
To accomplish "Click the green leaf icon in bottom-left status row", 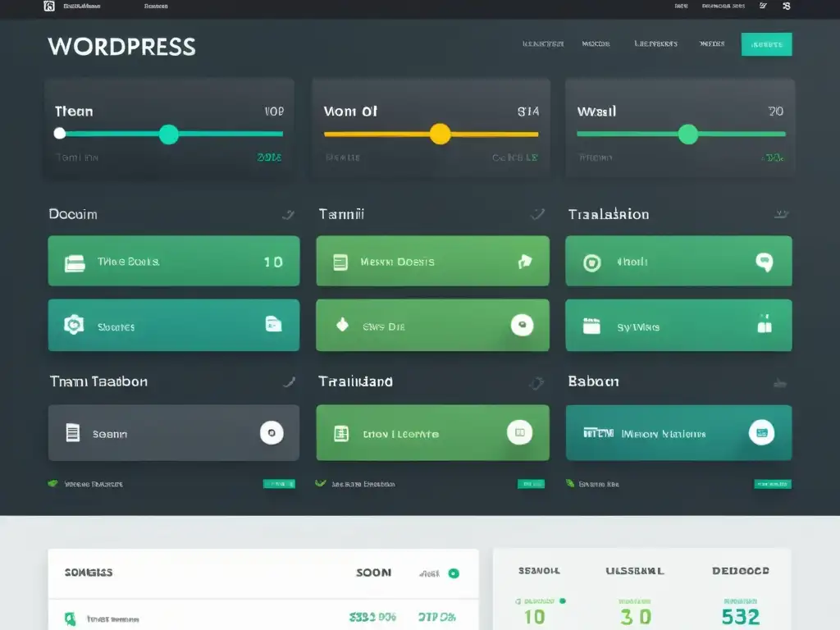I will (x=52, y=483).
